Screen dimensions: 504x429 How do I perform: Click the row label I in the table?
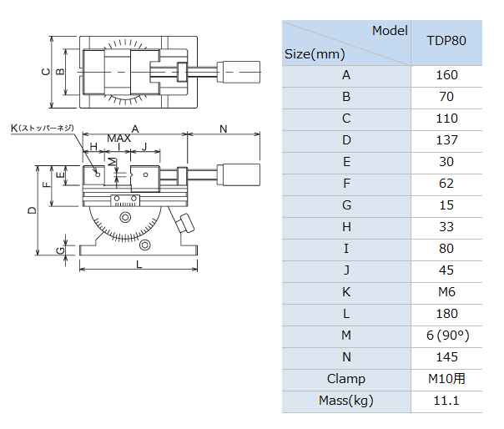[346, 249]
